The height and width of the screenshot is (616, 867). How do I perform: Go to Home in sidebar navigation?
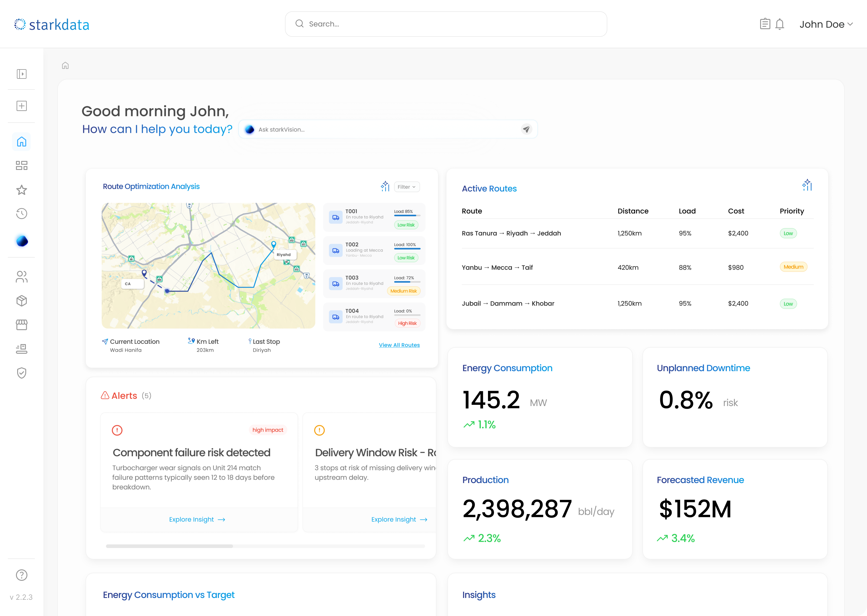click(22, 142)
